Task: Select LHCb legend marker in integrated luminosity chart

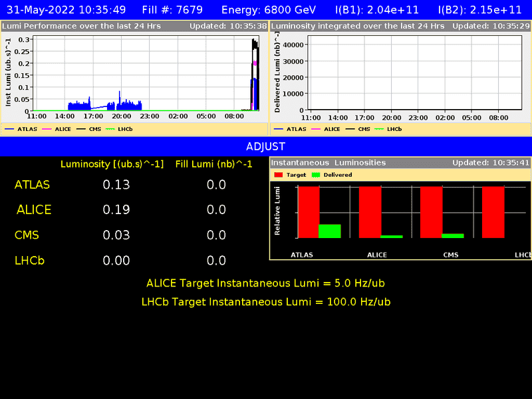Action: coord(380,129)
